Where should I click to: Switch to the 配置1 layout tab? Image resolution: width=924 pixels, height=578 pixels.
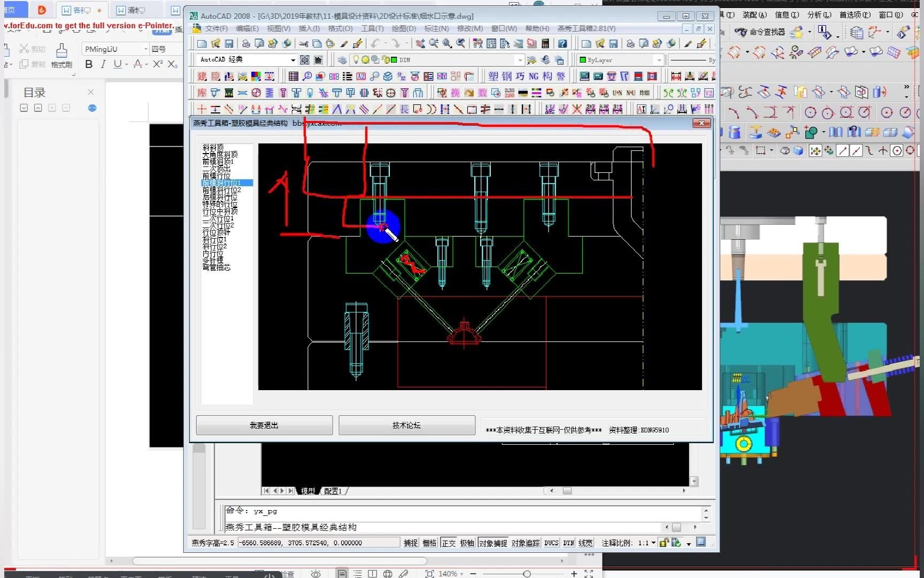[333, 491]
